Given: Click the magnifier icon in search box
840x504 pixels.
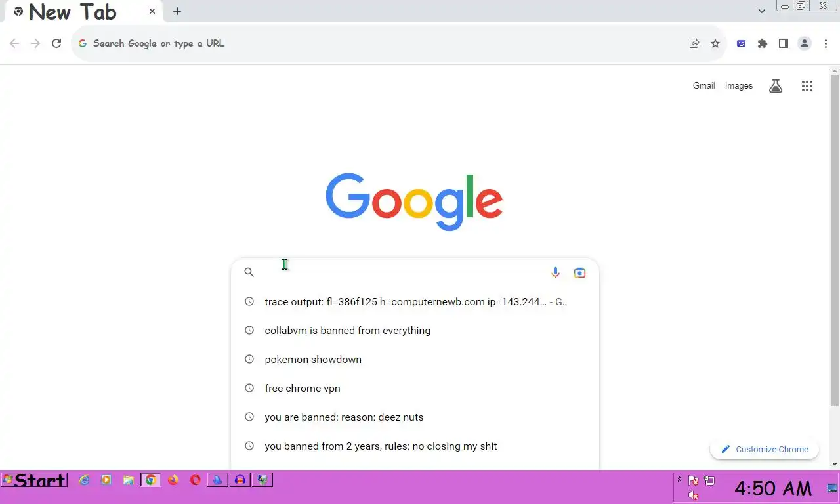Looking at the screenshot, I should [249, 272].
